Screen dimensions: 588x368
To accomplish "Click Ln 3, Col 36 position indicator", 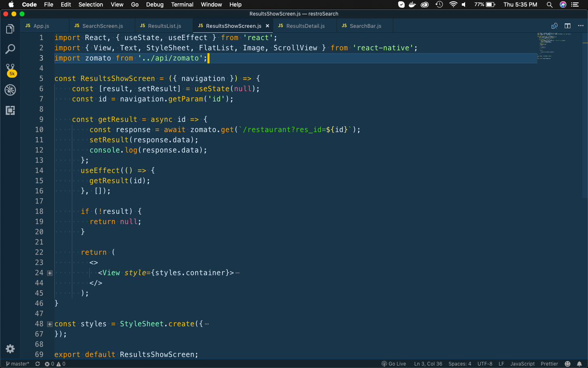I will point(428,364).
